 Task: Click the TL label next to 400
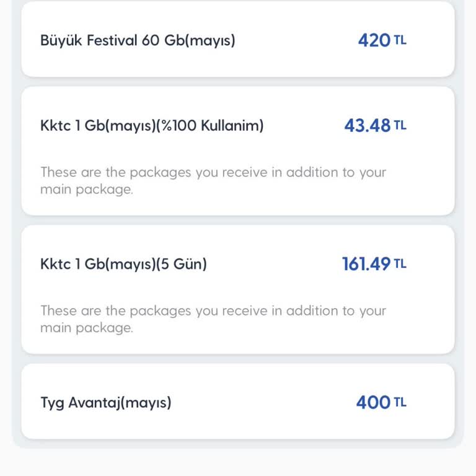[x=400, y=402]
